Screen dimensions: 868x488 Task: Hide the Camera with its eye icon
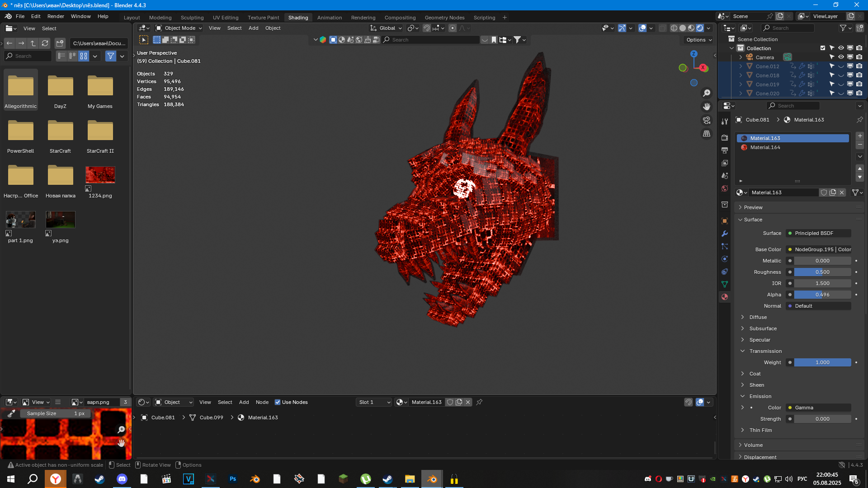[x=841, y=57]
